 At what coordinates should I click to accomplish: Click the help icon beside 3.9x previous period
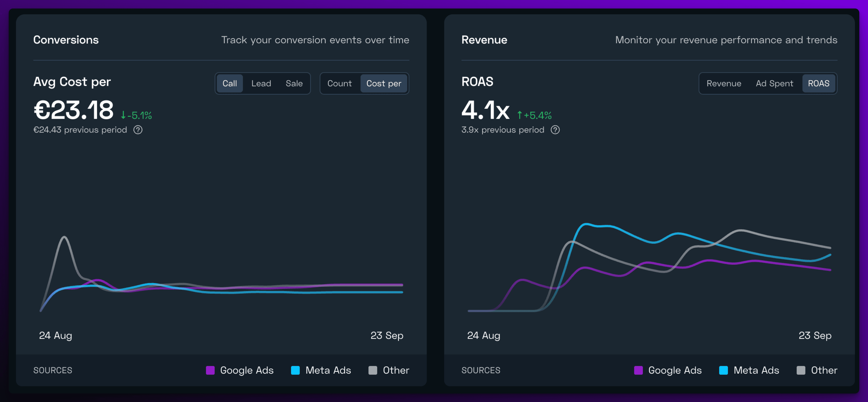click(555, 130)
